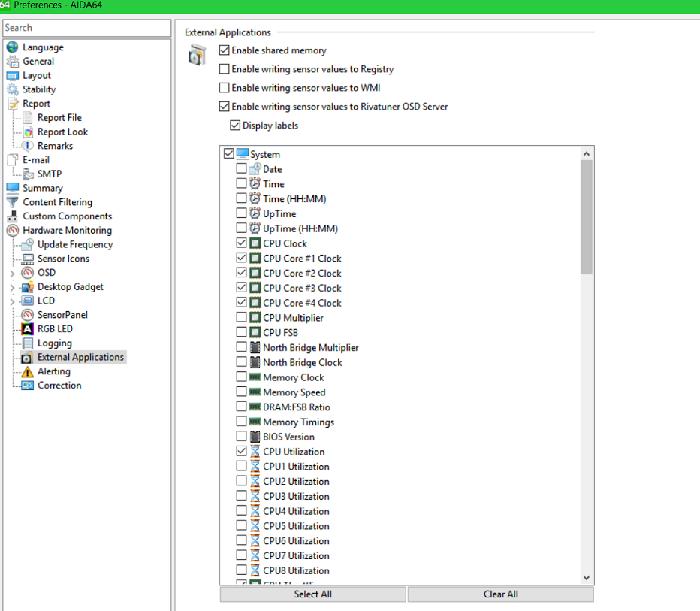
Task: Click the Select All button
Action: [313, 594]
